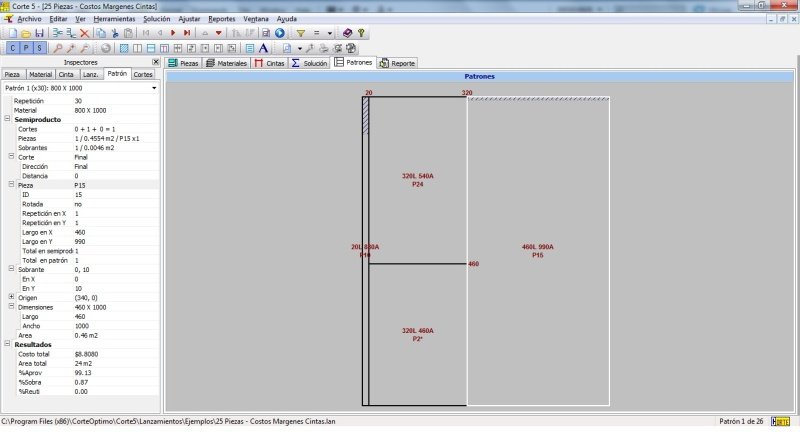The height and width of the screenshot is (432, 800).
Task: Open the new blank document icon
Action: tap(11, 33)
